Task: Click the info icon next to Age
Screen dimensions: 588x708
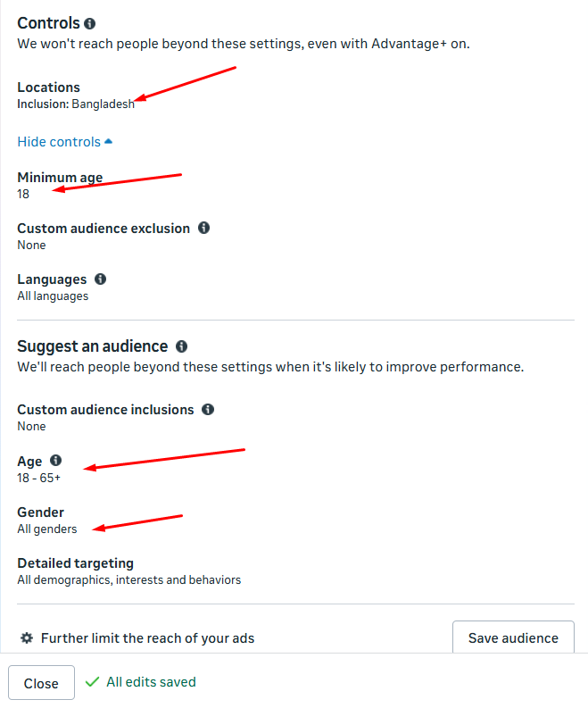Action: pos(55,461)
